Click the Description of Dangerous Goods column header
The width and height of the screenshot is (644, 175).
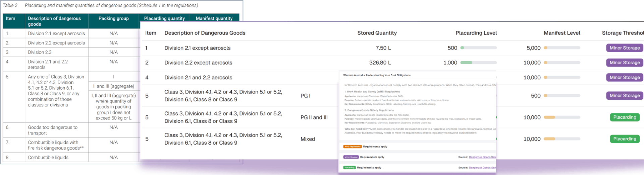[205, 33]
